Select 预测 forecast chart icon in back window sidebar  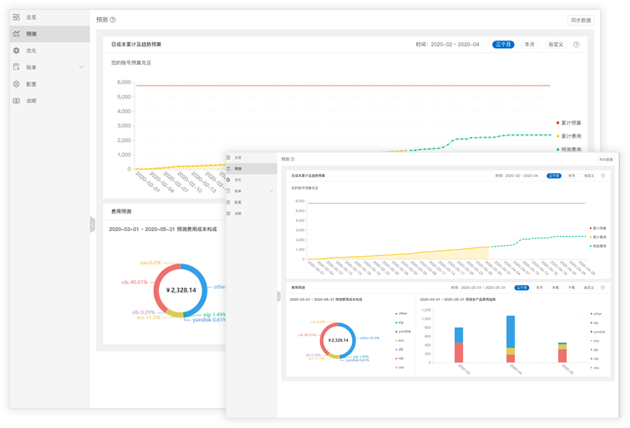pyautogui.click(x=16, y=34)
